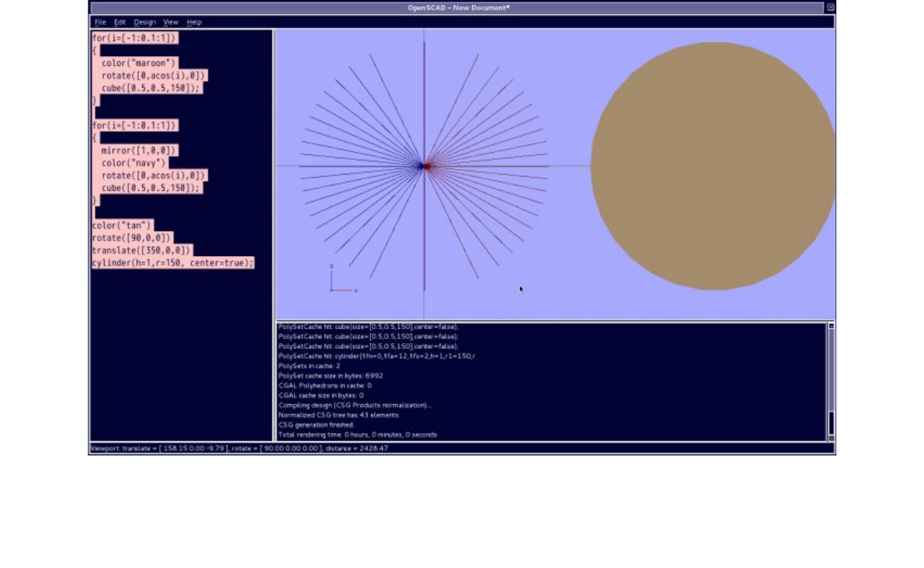924x568 pixels.
Task: Click the second rotate([0,acos(i),0]) line under navy
Action: point(153,175)
